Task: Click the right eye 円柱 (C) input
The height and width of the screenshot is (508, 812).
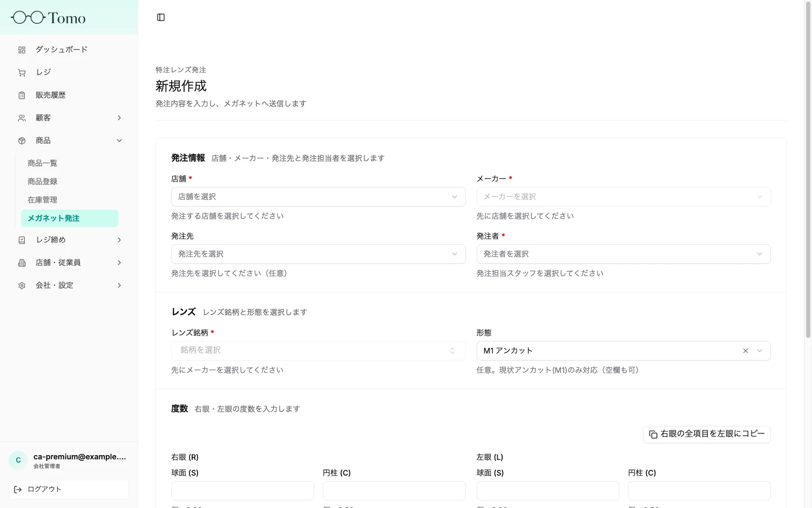Action: pyautogui.click(x=394, y=491)
